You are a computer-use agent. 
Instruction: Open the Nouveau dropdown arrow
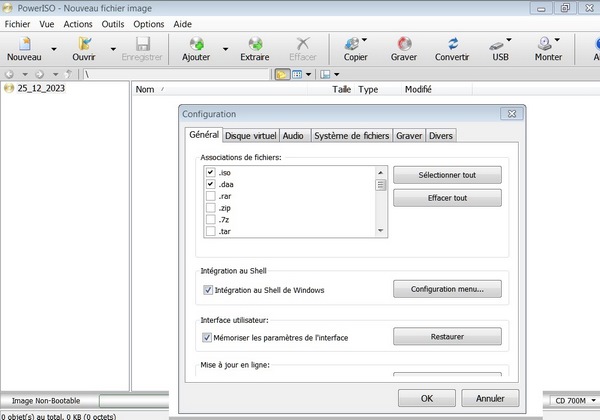click(54, 49)
